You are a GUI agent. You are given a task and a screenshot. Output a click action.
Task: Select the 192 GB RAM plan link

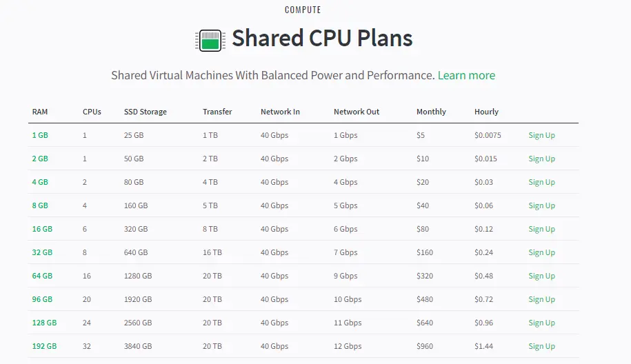44,346
